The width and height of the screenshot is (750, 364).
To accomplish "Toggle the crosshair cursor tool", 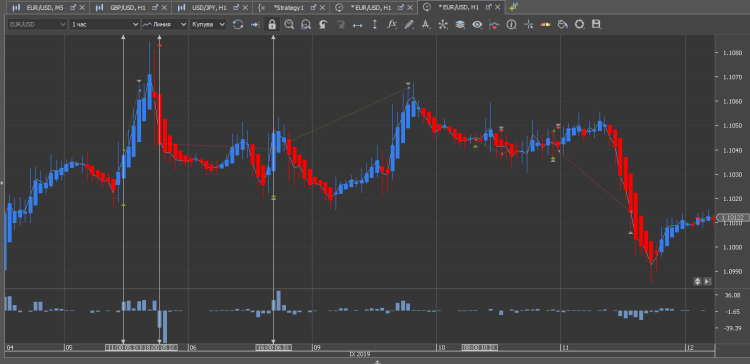I will (x=529, y=24).
